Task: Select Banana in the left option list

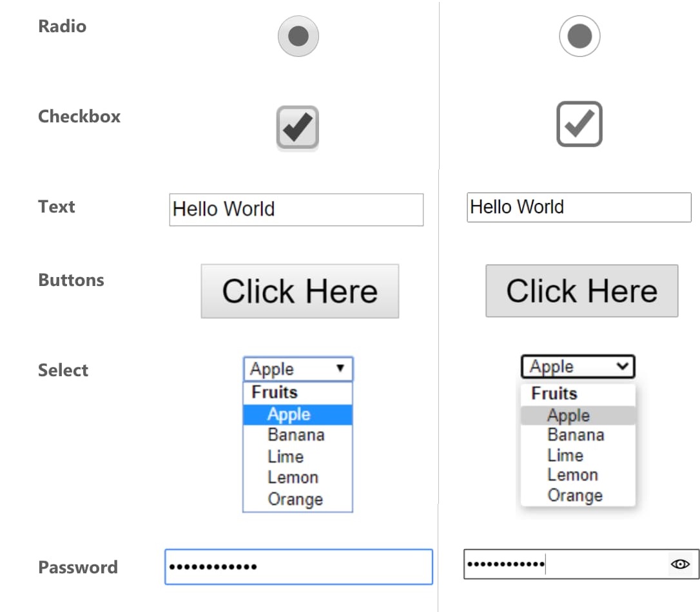Action: [296, 435]
